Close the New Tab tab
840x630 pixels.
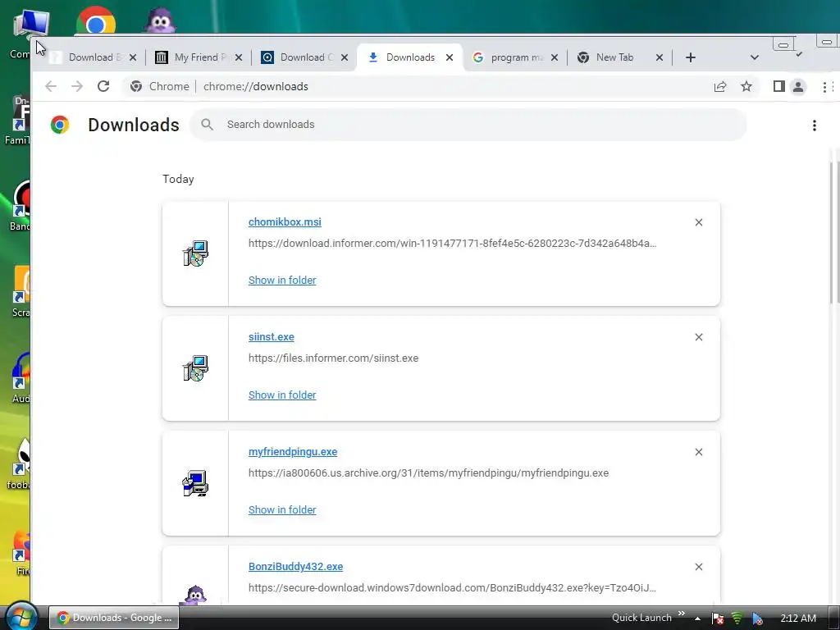coord(660,57)
